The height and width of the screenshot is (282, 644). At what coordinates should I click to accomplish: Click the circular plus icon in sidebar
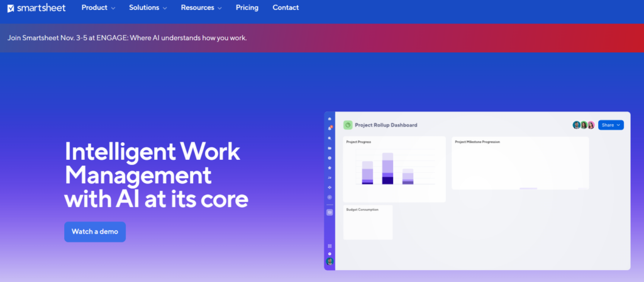[x=330, y=197]
